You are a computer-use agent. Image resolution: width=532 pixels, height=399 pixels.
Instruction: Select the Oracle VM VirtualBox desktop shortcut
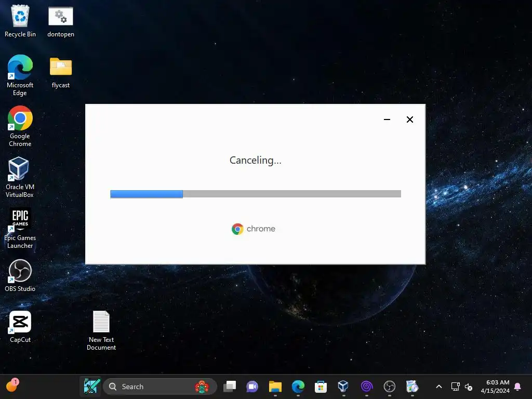point(20,177)
